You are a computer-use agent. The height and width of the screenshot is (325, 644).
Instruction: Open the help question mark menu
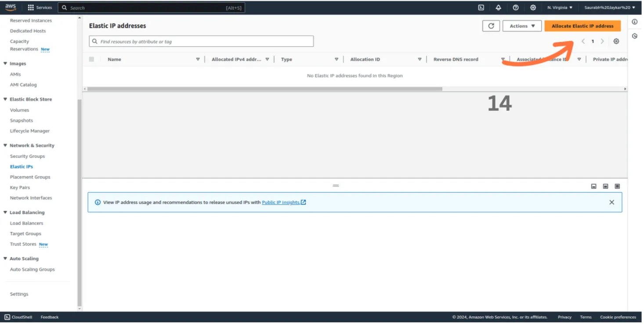click(516, 7)
